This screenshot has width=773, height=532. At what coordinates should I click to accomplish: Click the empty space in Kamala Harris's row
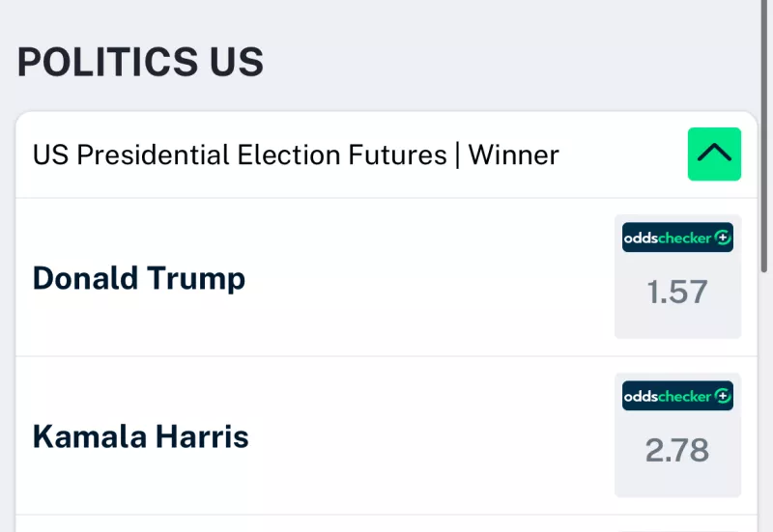pos(431,436)
